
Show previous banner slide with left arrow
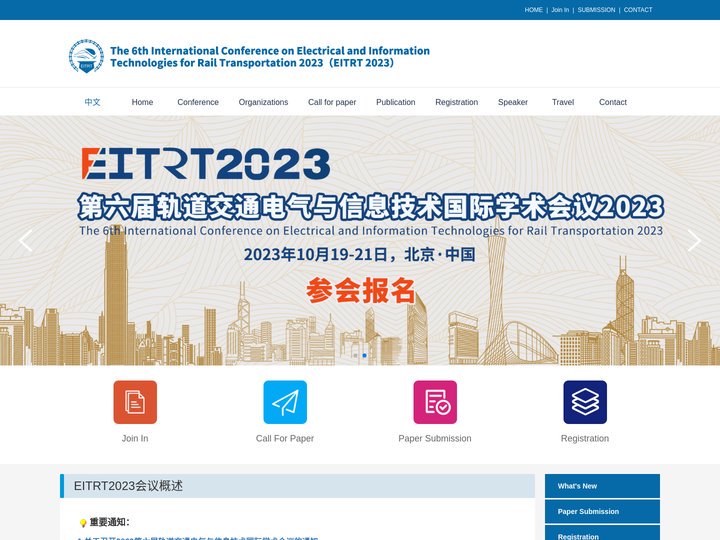(26, 241)
